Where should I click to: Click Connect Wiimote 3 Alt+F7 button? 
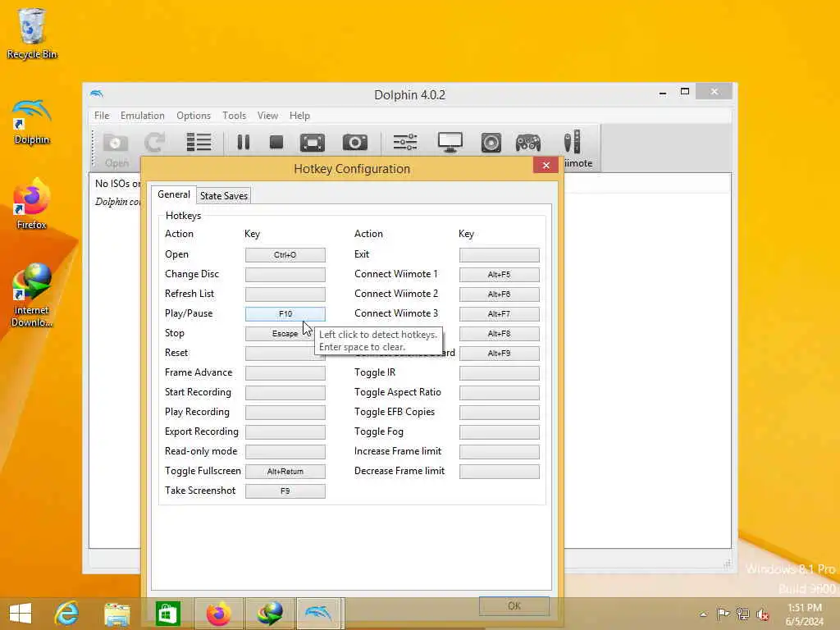(x=500, y=314)
